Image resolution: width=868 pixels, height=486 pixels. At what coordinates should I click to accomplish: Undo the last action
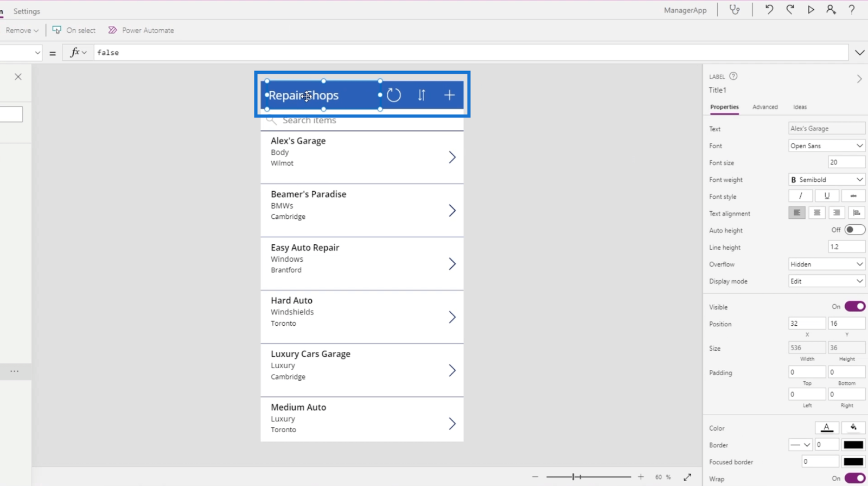tap(769, 10)
